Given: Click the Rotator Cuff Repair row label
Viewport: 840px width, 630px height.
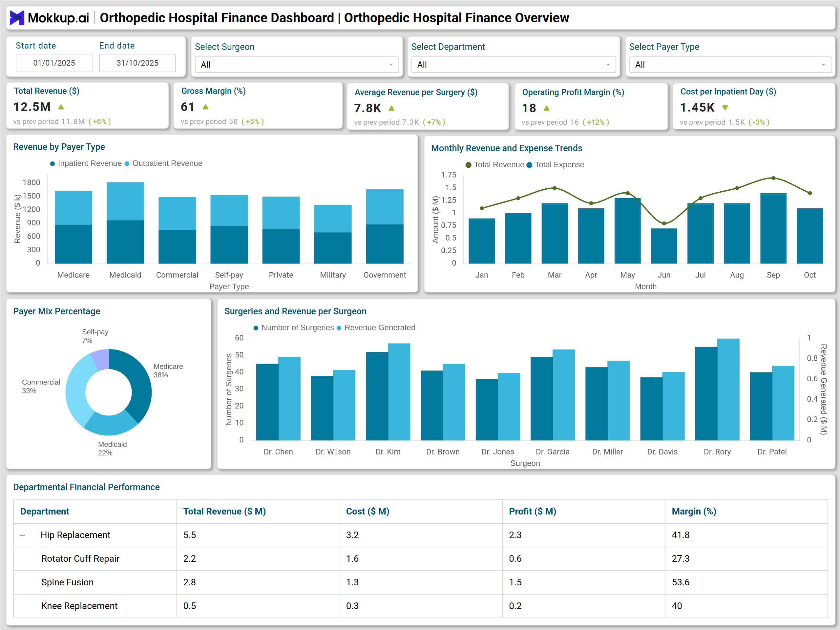Looking at the screenshot, I should click(80, 559).
